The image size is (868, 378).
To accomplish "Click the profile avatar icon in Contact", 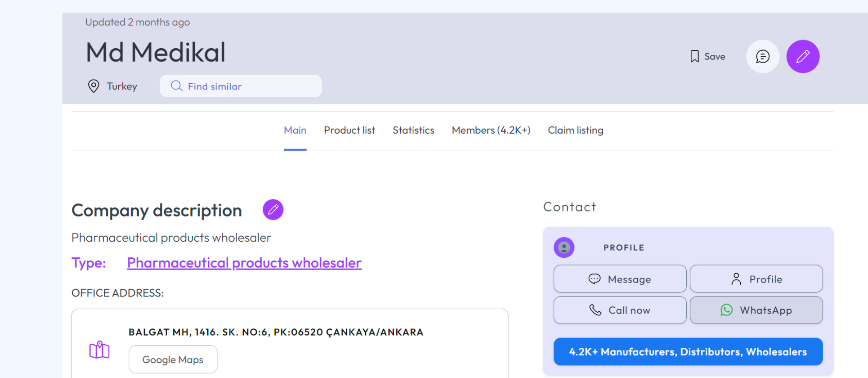I will (x=564, y=247).
